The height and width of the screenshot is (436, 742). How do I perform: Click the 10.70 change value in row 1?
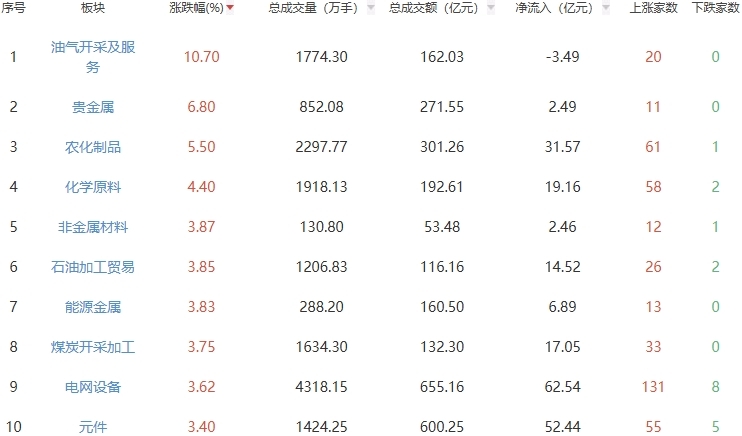point(201,57)
